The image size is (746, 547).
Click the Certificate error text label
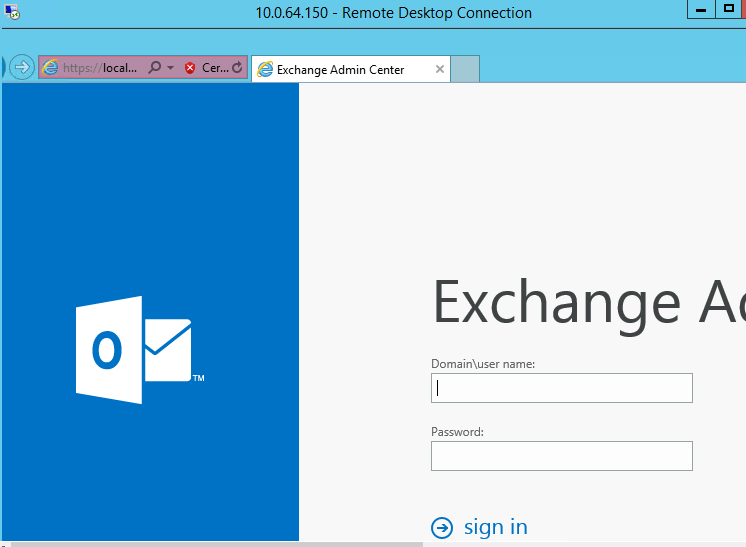[x=215, y=68]
